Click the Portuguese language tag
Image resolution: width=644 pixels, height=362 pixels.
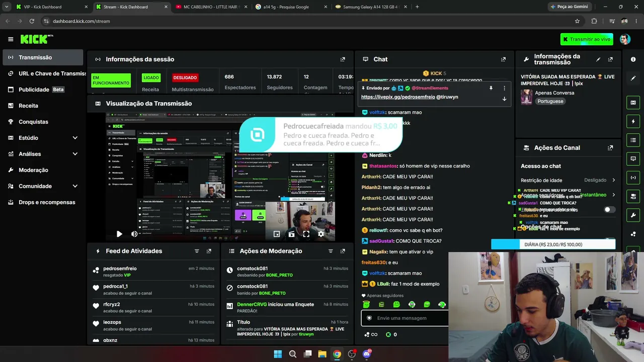(x=550, y=101)
